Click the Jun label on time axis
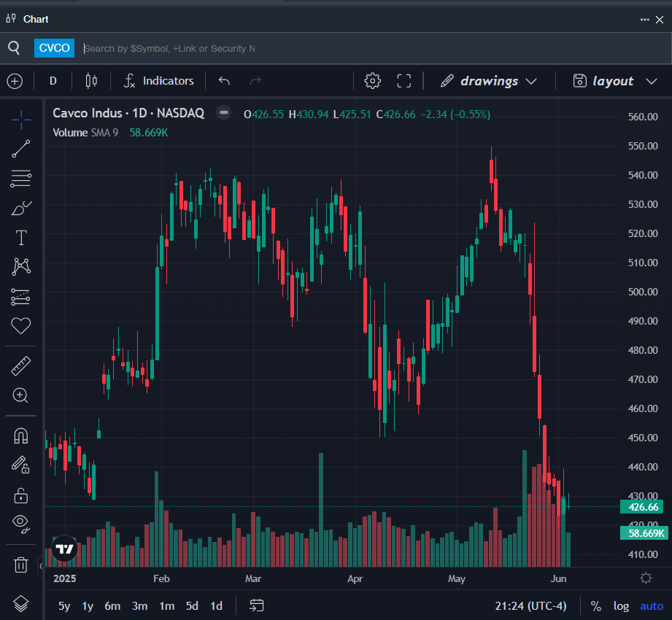The height and width of the screenshot is (620, 672). click(558, 578)
